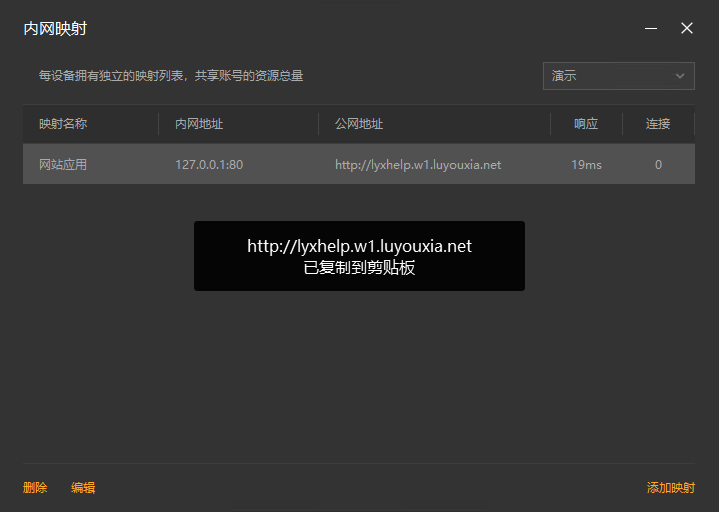Sort by 映射名称 column header
This screenshot has height=512, width=719.
point(63,124)
